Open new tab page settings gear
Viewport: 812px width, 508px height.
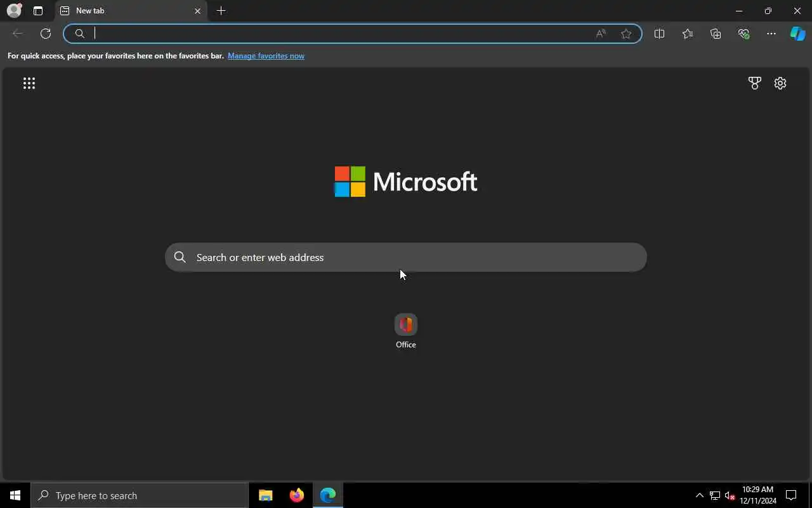pos(780,83)
